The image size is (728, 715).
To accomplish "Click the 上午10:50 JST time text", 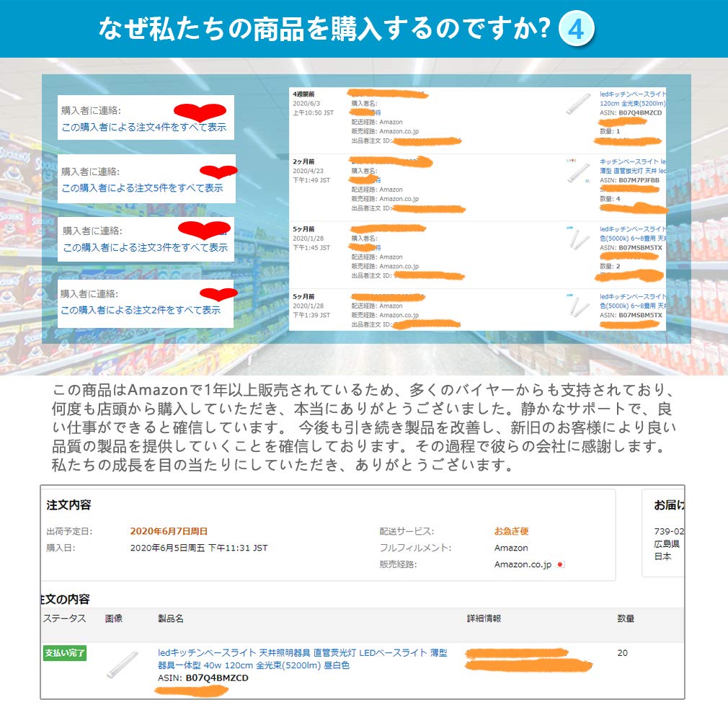I will coord(313,113).
